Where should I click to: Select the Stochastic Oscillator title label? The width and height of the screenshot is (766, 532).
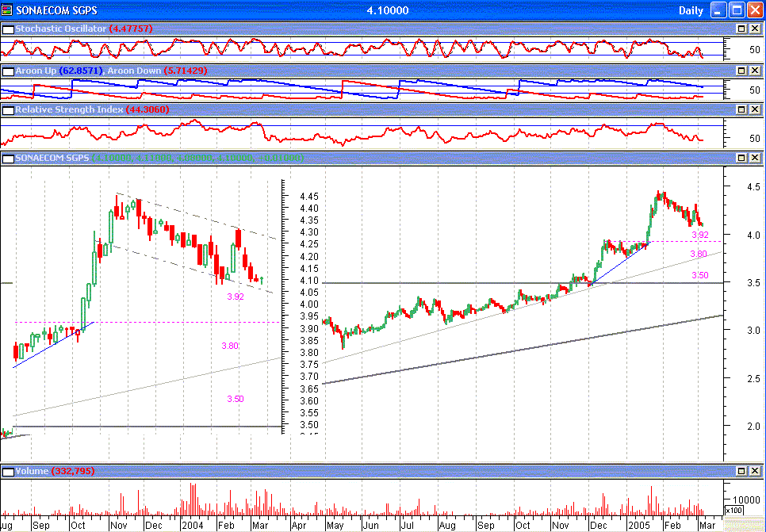pyautogui.click(x=60, y=29)
